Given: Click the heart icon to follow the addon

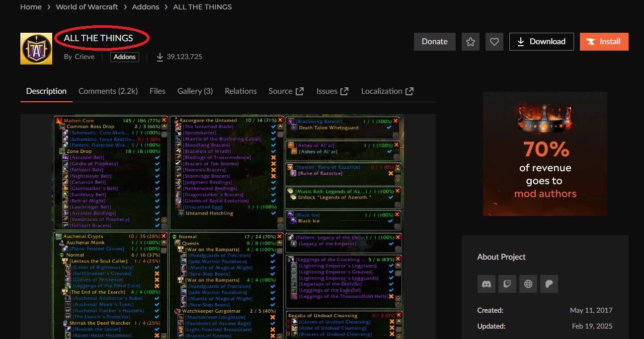Looking at the screenshot, I should [494, 42].
